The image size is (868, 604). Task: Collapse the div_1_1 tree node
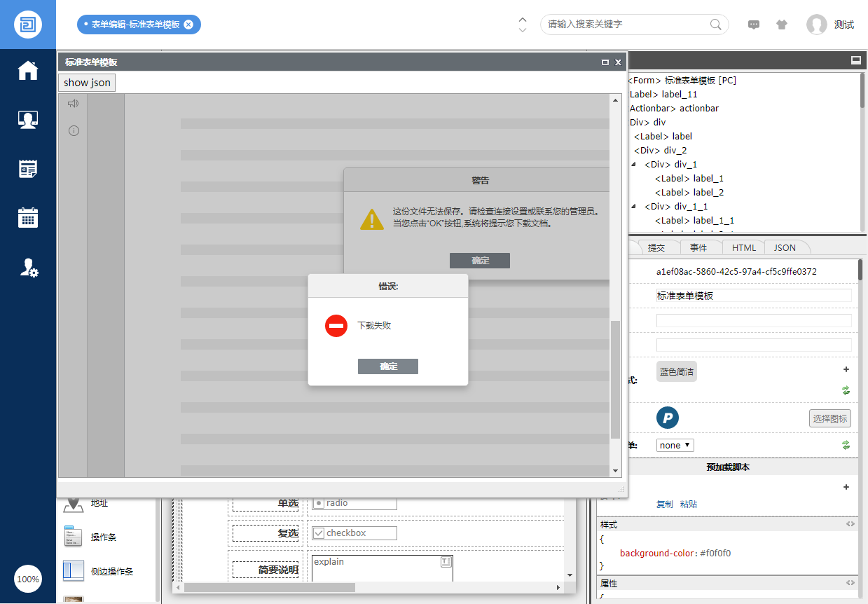click(x=634, y=207)
